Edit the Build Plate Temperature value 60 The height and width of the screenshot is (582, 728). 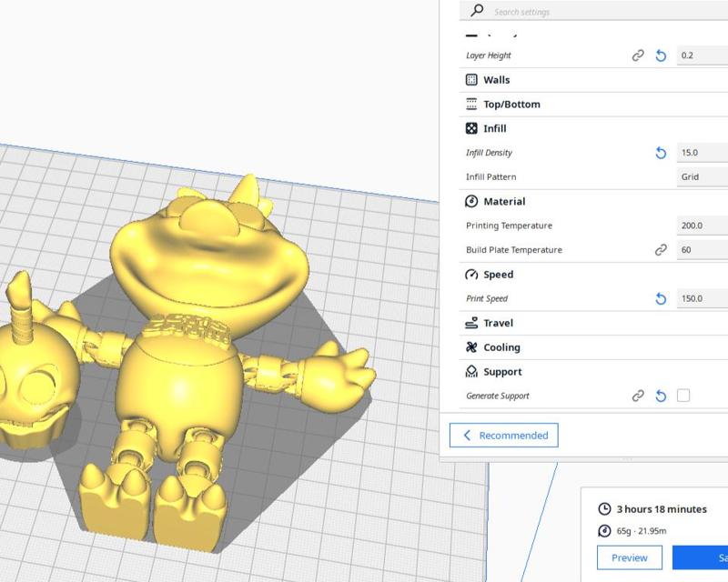tap(702, 250)
